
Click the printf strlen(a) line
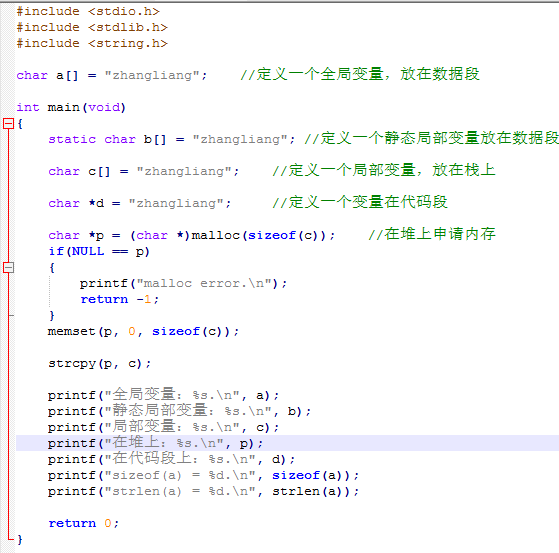(x=203, y=491)
